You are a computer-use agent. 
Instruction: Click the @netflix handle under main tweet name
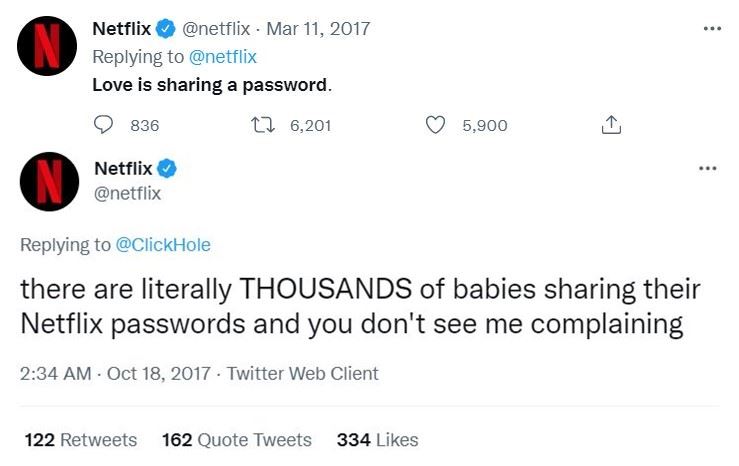click(127, 193)
